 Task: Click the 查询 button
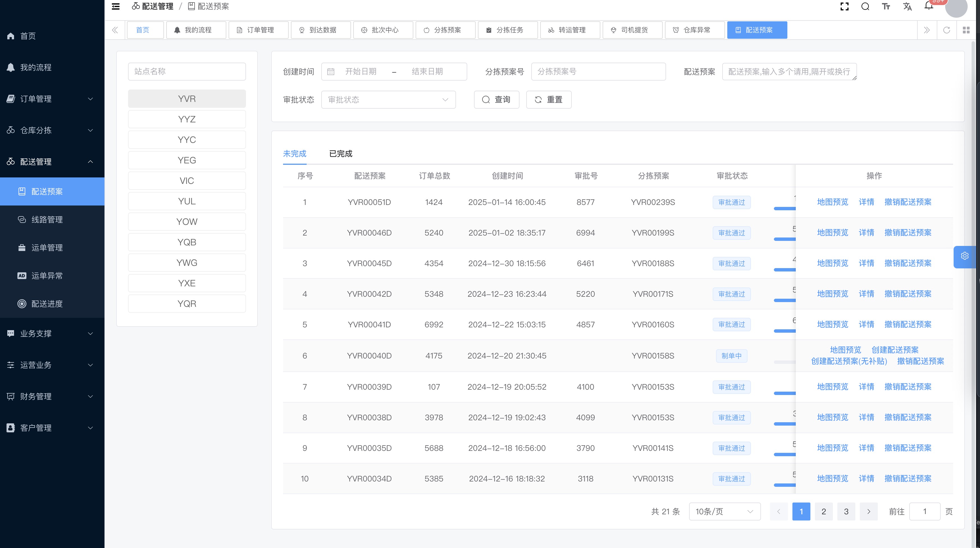(496, 100)
